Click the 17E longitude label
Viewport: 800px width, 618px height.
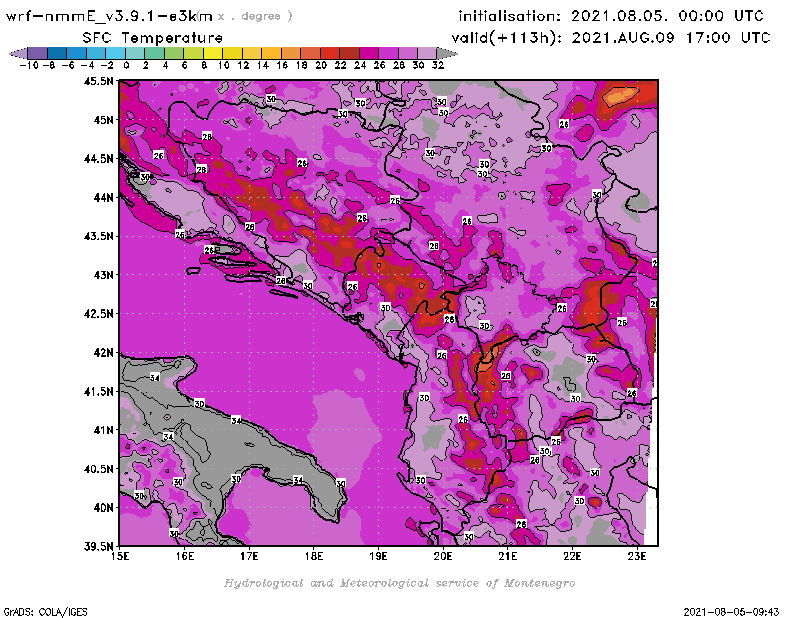pyautogui.click(x=249, y=556)
